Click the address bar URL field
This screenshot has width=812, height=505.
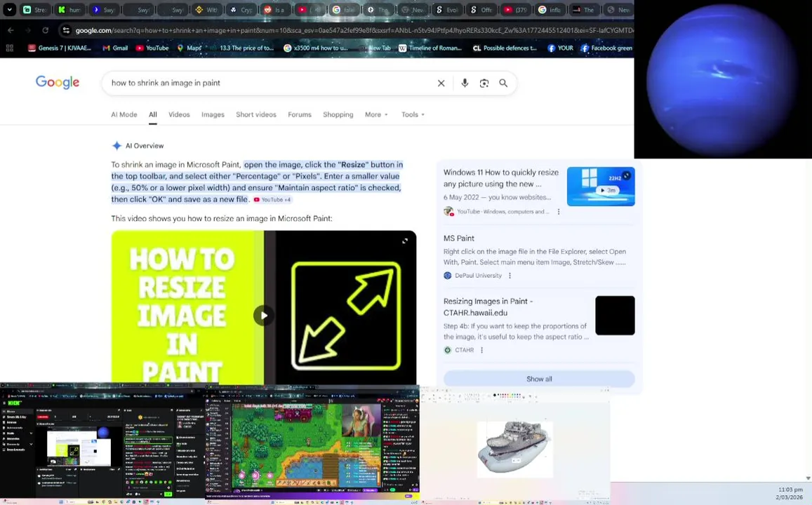(x=354, y=31)
